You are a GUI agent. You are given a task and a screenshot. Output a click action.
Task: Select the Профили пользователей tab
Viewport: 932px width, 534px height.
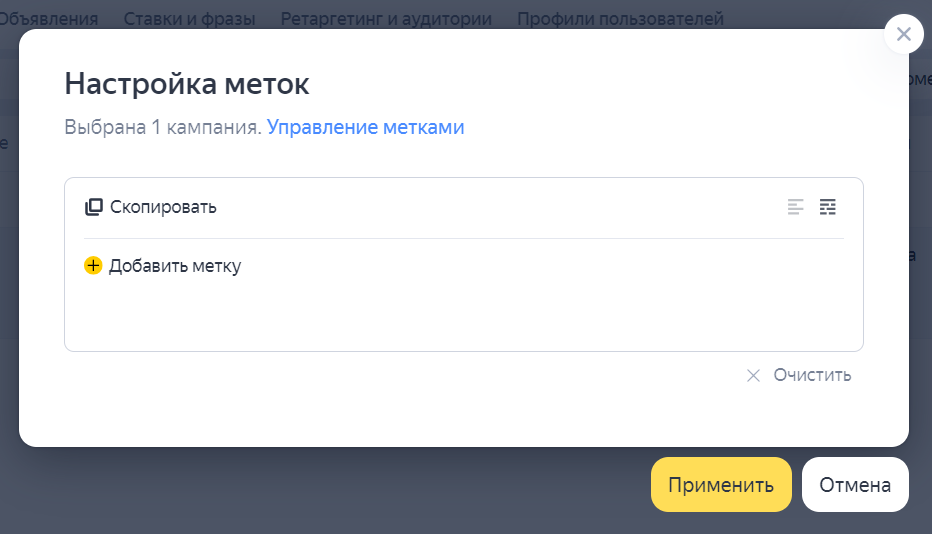[620, 18]
